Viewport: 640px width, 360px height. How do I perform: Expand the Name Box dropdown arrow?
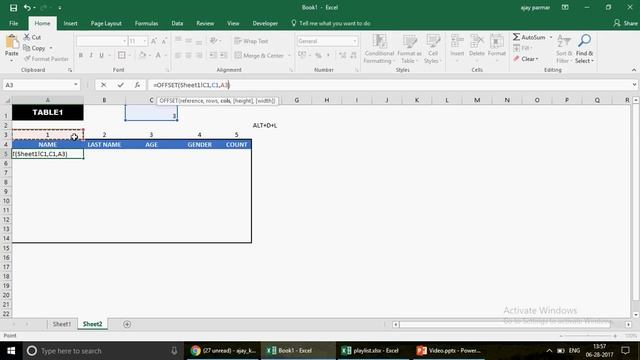(76, 85)
